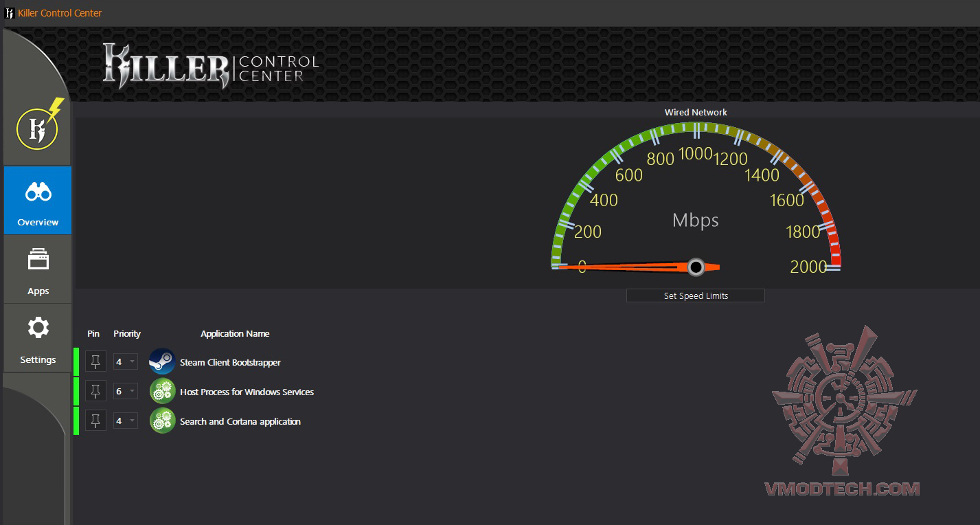The image size is (980, 525).
Task: Open priority dropdown for Search and Cortana application
Action: (126, 421)
